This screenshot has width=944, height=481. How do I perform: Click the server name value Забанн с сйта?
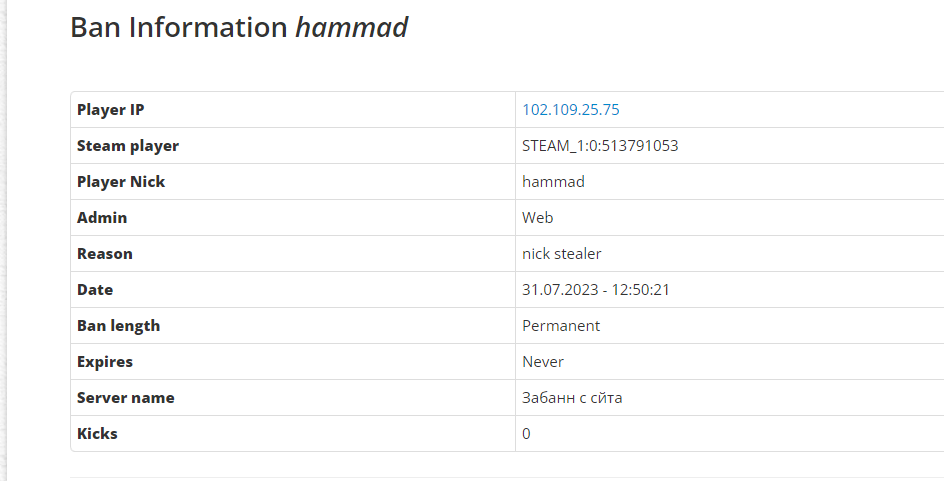(x=572, y=398)
